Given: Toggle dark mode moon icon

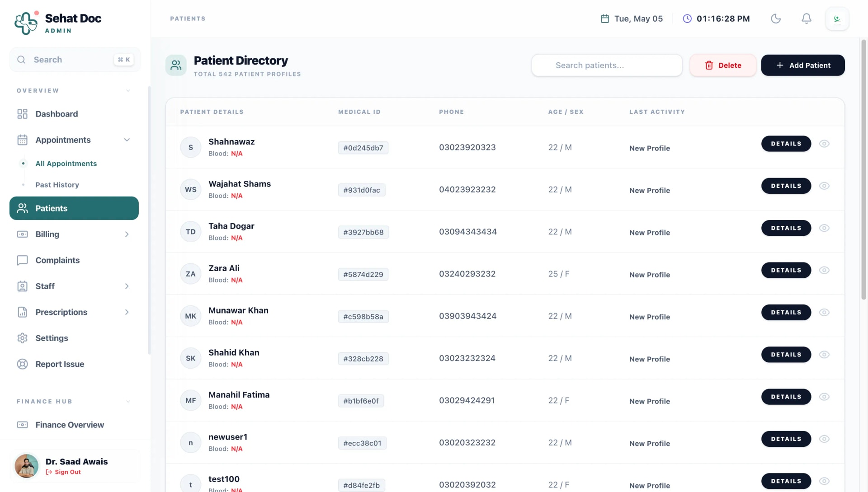Looking at the screenshot, I should tap(776, 19).
